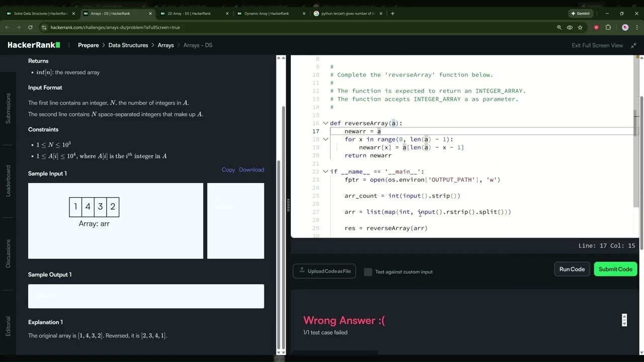
Task: Click the panel splitter drag handle
Action: point(288,205)
